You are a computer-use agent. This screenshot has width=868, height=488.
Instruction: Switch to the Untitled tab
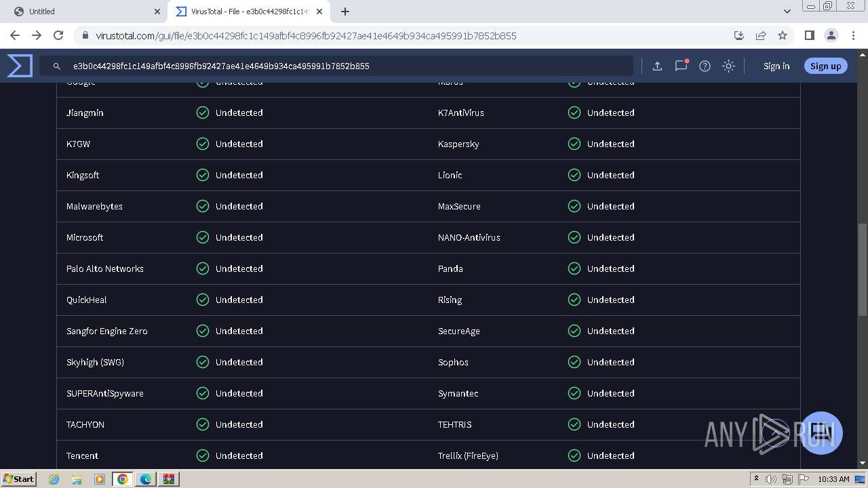[84, 12]
